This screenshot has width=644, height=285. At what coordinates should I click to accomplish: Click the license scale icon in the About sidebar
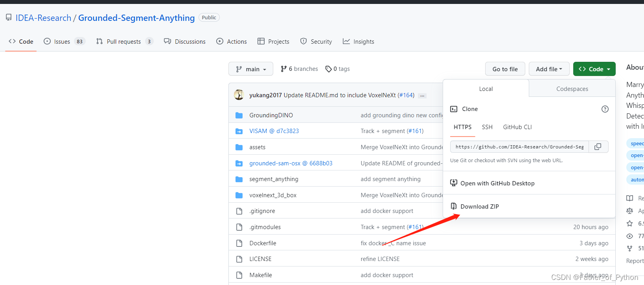coord(630,211)
